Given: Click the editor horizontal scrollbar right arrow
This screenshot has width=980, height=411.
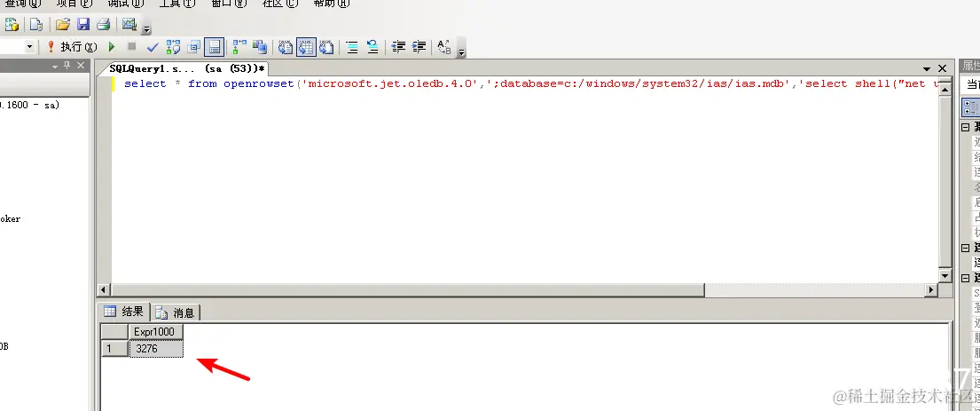Looking at the screenshot, I should coord(932,290).
